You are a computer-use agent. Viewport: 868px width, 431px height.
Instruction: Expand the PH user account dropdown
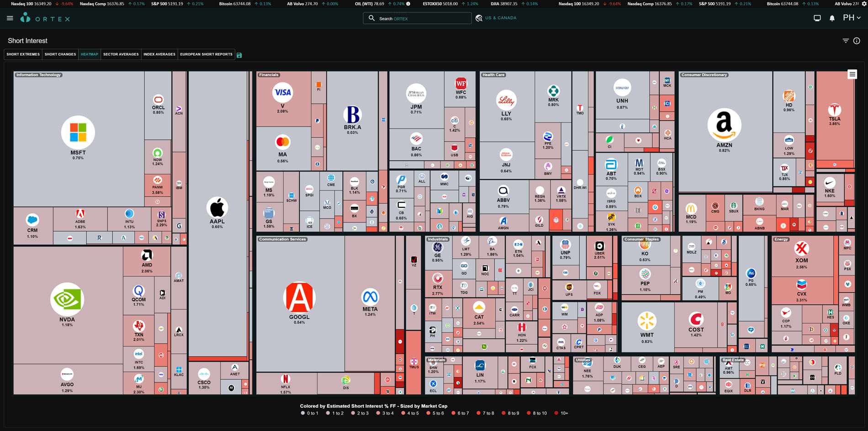(x=852, y=18)
